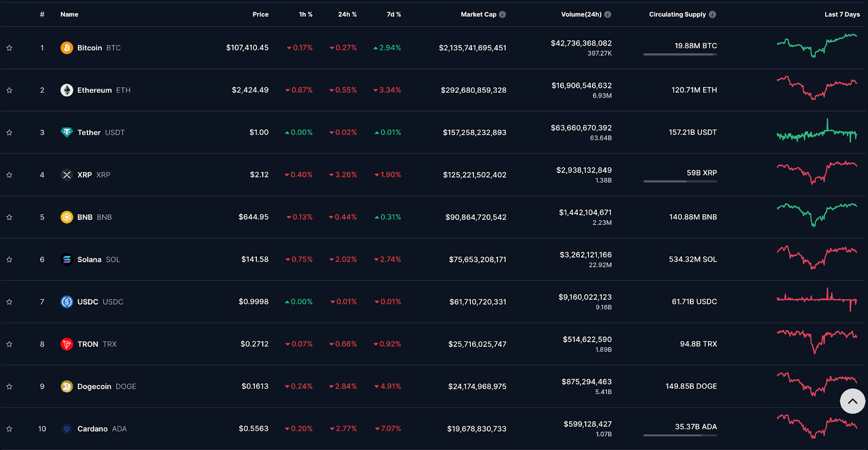The width and height of the screenshot is (868, 450).
Task: Click the Ethereum coin logo
Action: 67,90
